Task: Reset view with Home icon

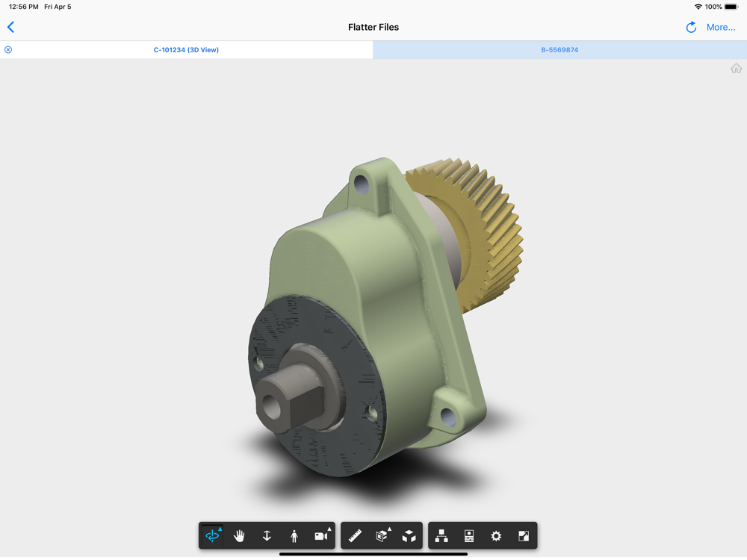Action: pyautogui.click(x=736, y=69)
